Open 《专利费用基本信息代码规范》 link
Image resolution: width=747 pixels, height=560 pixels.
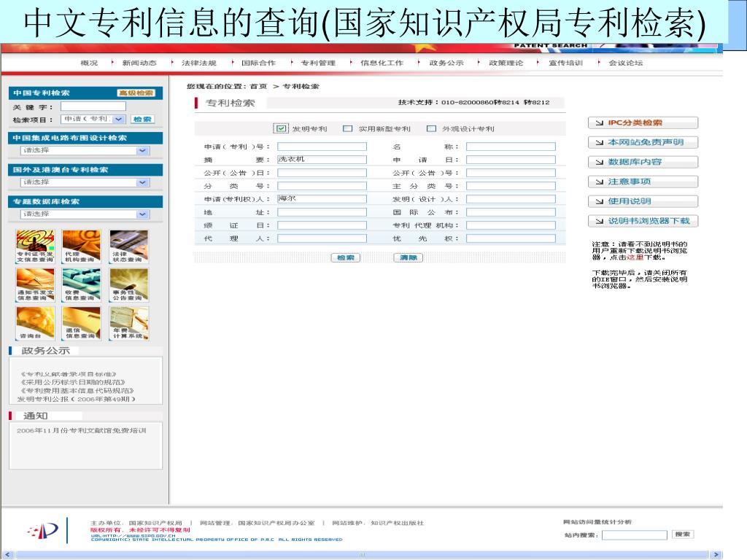77,391
